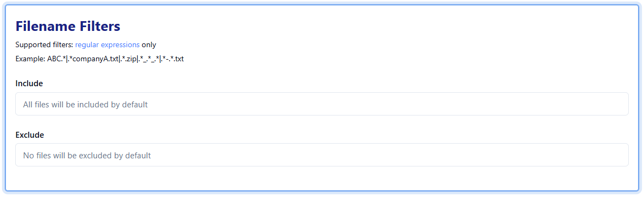
Task: Click the word Filters in the heading
Action: tap(100, 26)
